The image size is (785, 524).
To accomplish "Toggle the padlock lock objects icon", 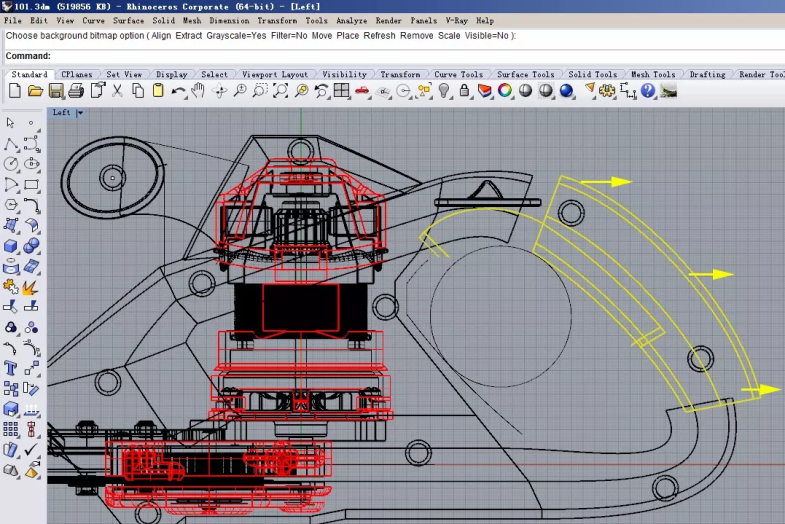I will coord(465,91).
